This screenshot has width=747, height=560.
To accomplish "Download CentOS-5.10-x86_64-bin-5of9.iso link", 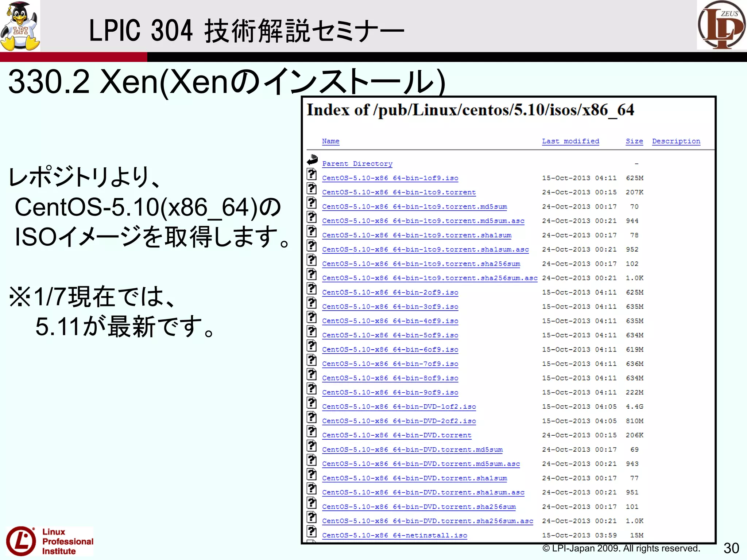I will click(390, 335).
